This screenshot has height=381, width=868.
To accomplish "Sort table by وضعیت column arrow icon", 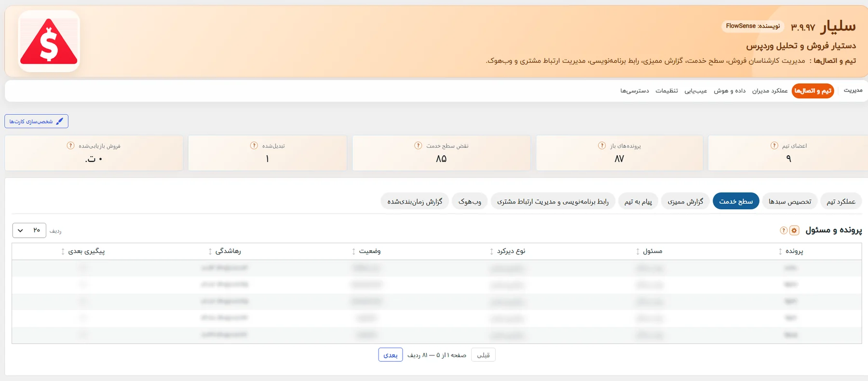I will click(x=353, y=251).
